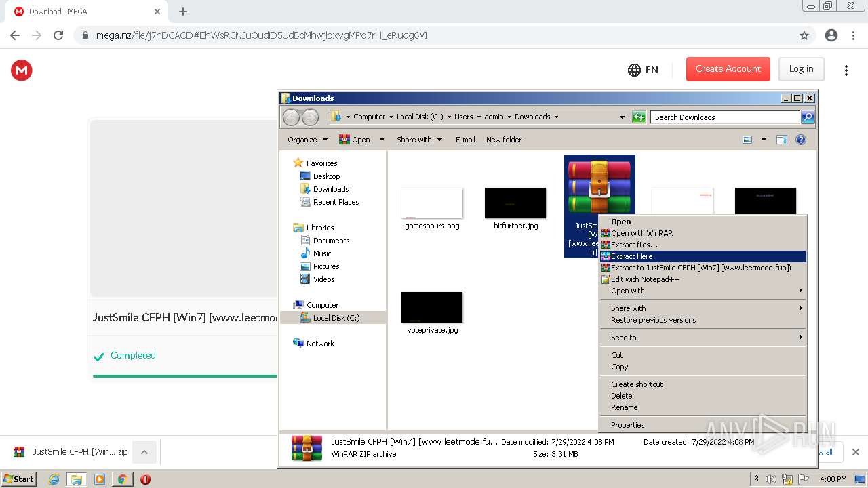Image resolution: width=868 pixels, height=488 pixels.
Task: Expand 'Open with' submenu
Action: pyautogui.click(x=703, y=291)
